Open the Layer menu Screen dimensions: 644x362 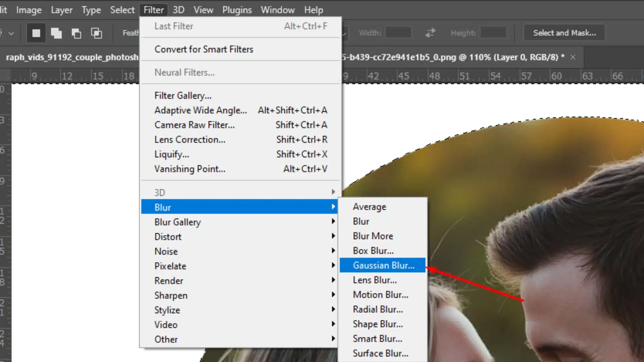(x=62, y=10)
